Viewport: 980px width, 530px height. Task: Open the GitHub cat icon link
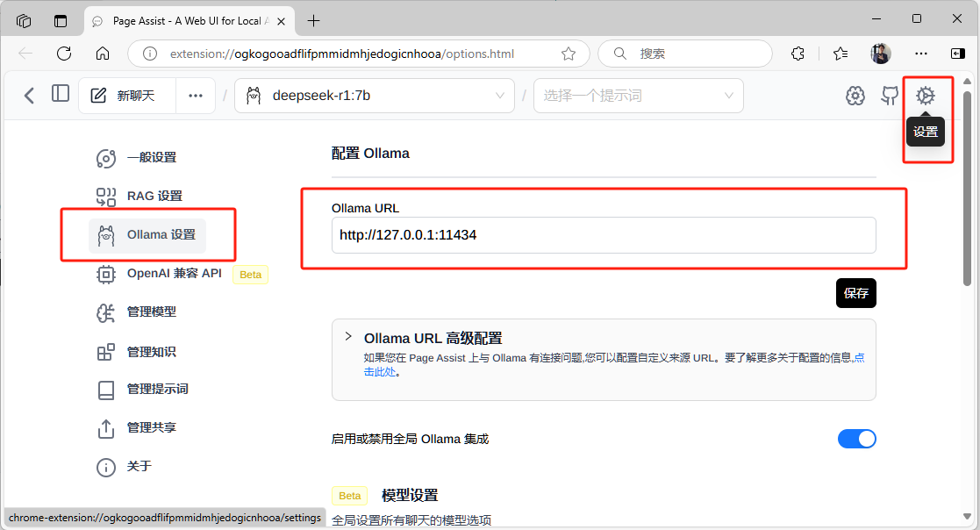(890, 96)
